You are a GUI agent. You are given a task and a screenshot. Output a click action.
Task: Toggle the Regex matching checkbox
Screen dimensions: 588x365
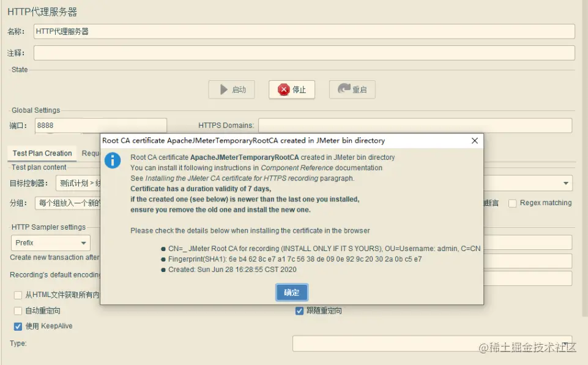[x=512, y=203]
